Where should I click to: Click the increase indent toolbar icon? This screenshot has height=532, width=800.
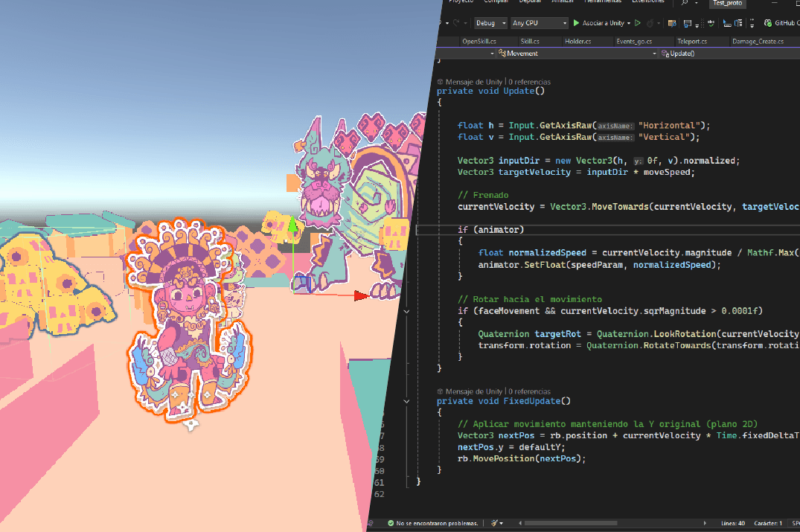(738, 23)
